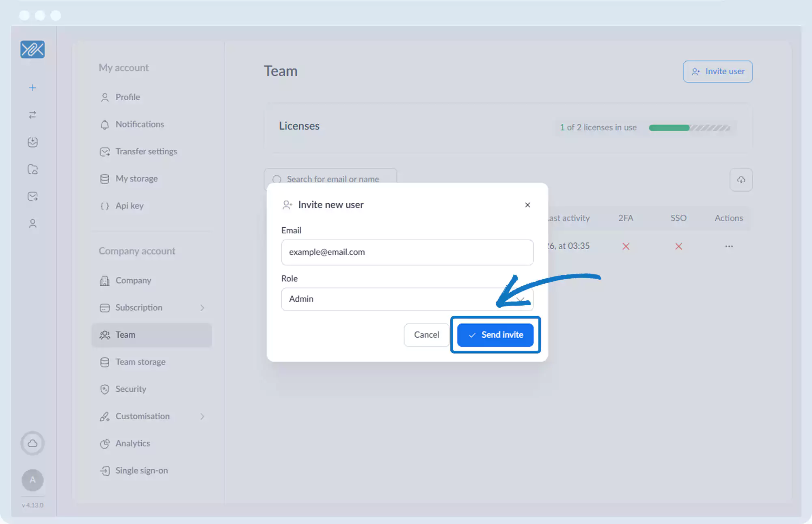Open the user avatar A icon

point(32,480)
